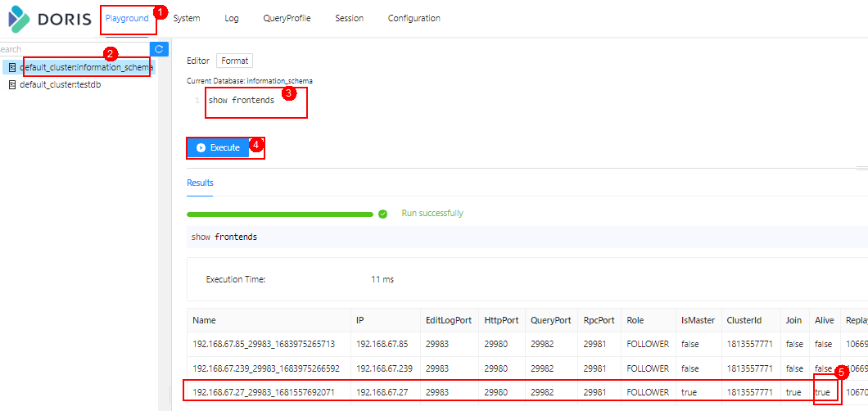Click the Alive 'true' cell for 192.168.67.27
This screenshot has height=411, width=868.
823,392
